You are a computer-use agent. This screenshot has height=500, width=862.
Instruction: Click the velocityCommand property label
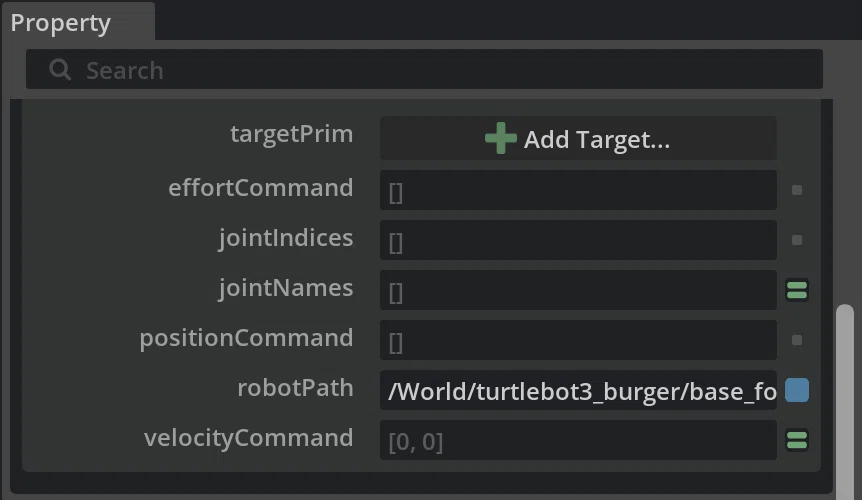tap(248, 438)
